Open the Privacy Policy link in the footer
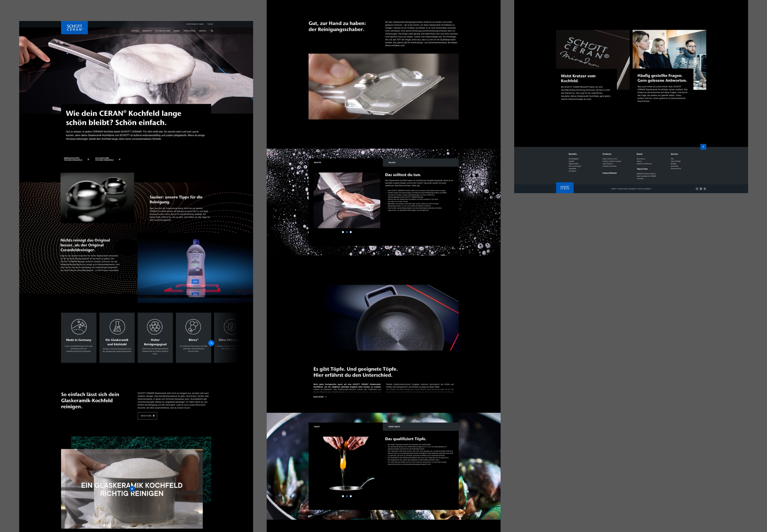The image size is (767, 532). tap(622, 188)
